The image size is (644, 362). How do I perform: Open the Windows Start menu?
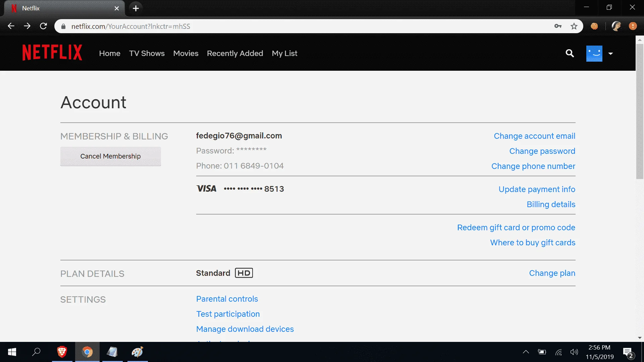coord(12,352)
